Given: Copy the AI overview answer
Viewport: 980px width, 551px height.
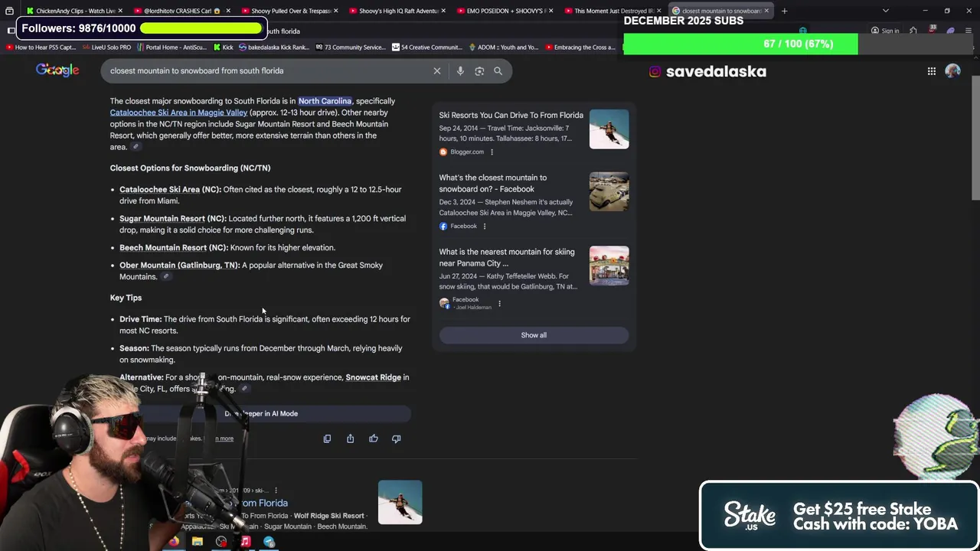Looking at the screenshot, I should [327, 439].
